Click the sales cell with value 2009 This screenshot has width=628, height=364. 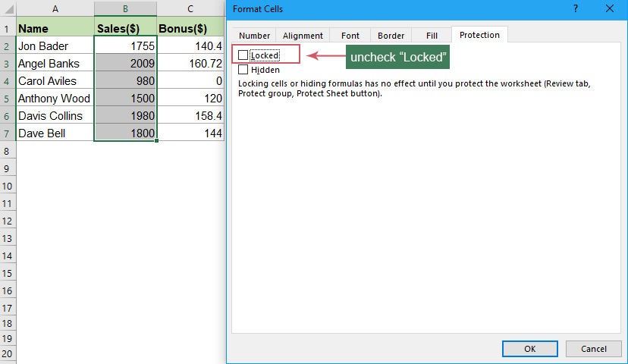click(x=125, y=64)
